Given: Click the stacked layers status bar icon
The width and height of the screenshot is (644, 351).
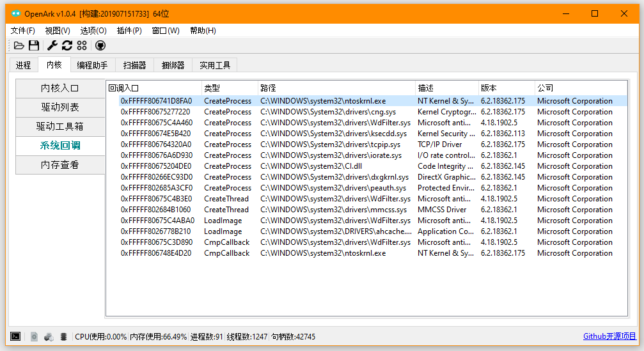Looking at the screenshot, I should tap(63, 336).
